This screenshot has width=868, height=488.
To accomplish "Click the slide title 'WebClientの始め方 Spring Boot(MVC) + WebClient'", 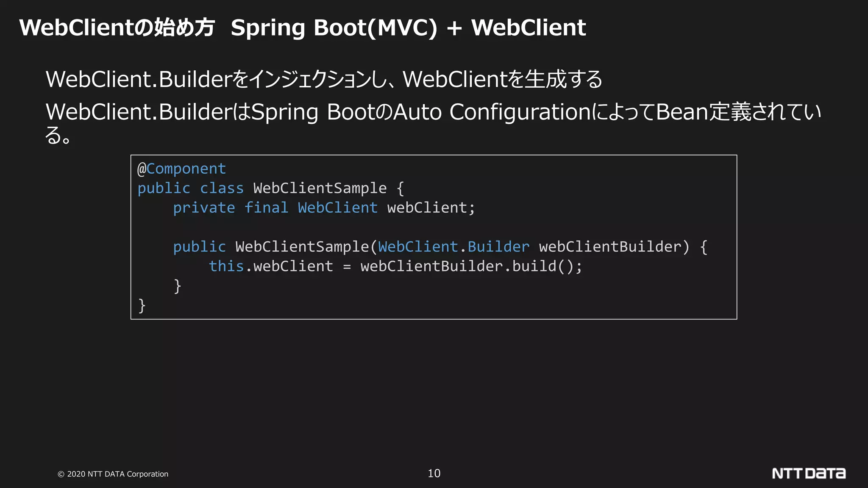I will (303, 28).
